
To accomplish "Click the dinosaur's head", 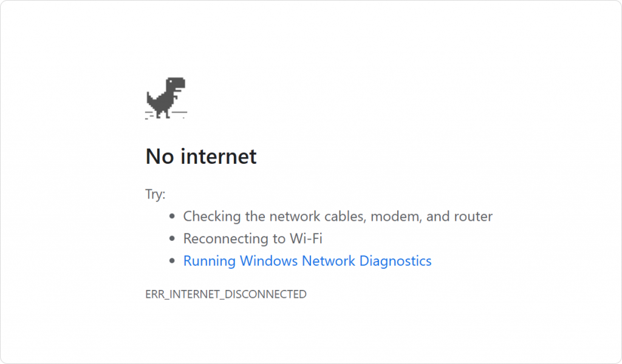I will (176, 83).
